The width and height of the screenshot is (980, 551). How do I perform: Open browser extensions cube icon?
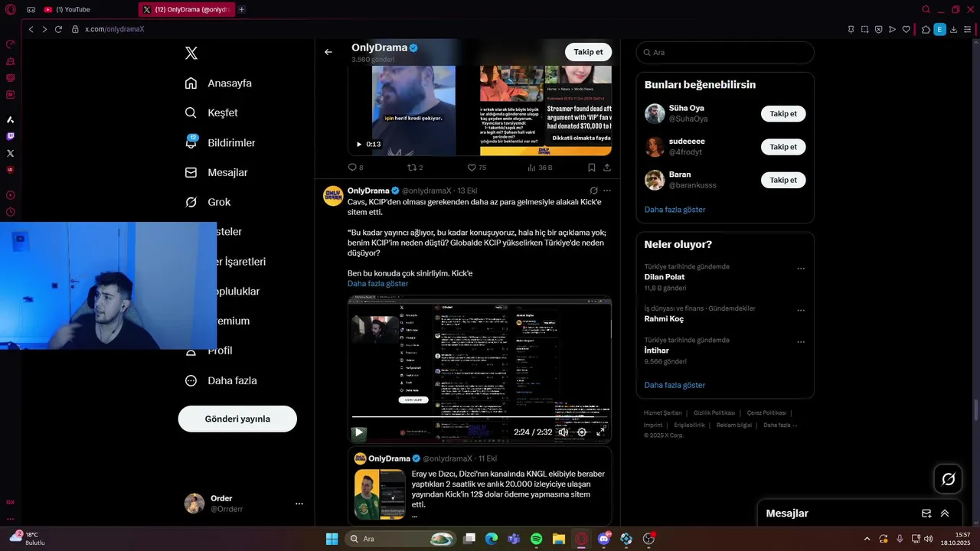925,29
